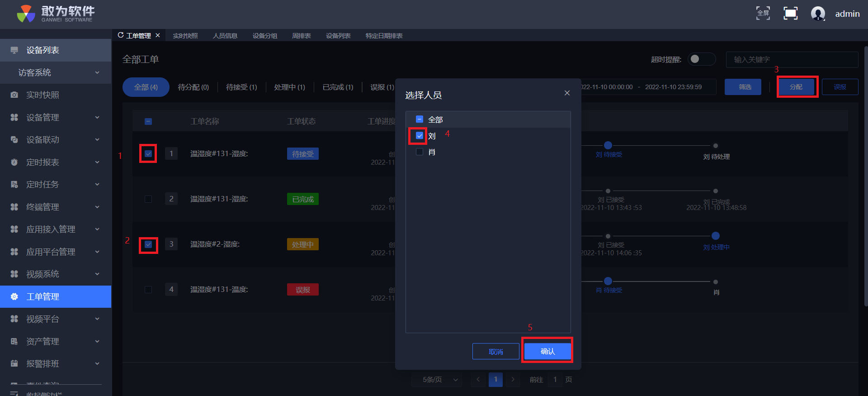
Task: Click the 全屏 bracket icon in the header
Action: tap(763, 13)
